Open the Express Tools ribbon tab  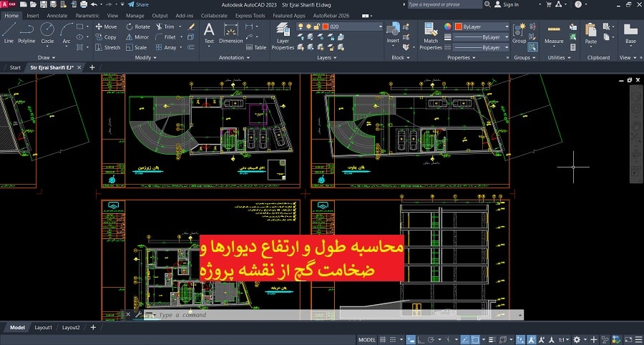250,16
